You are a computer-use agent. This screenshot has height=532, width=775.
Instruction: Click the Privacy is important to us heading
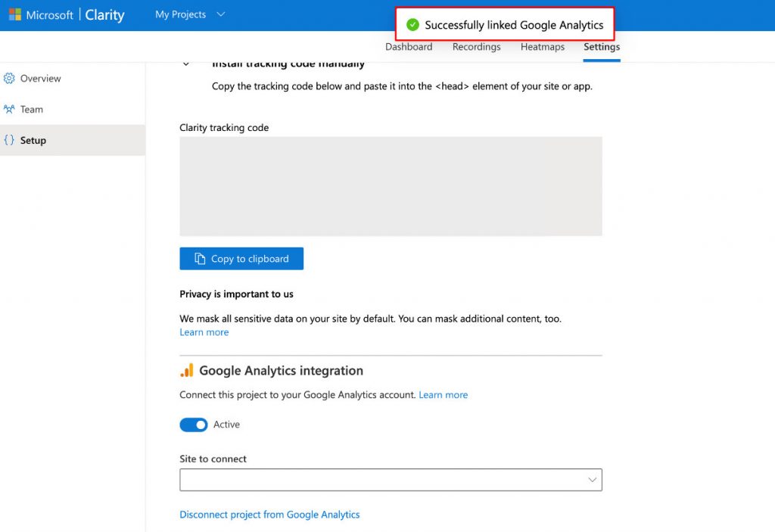click(236, 294)
